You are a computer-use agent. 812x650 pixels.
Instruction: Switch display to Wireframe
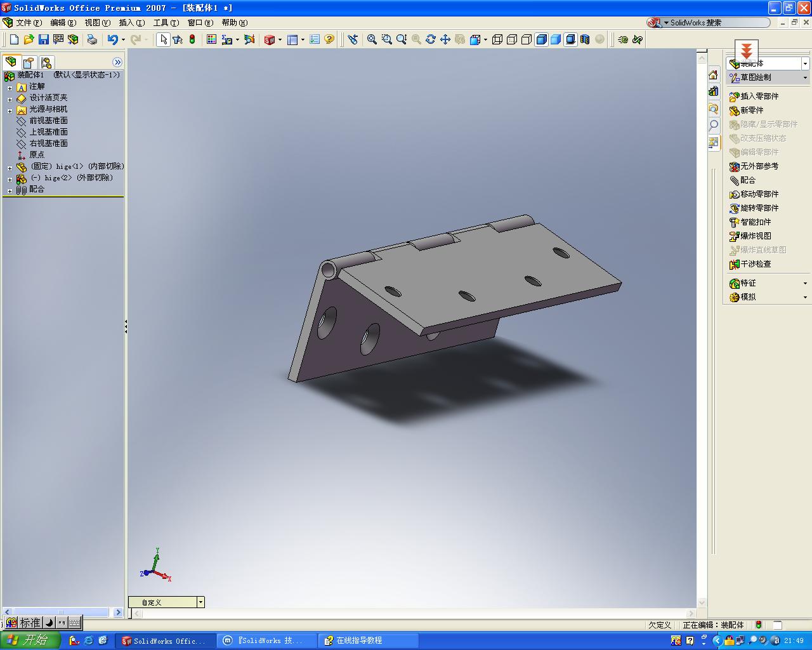click(497, 39)
